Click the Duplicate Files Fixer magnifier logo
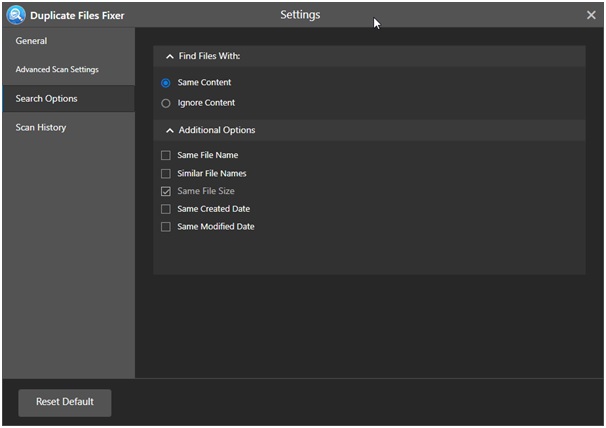Screen dimensions: 606x428 (15, 15)
